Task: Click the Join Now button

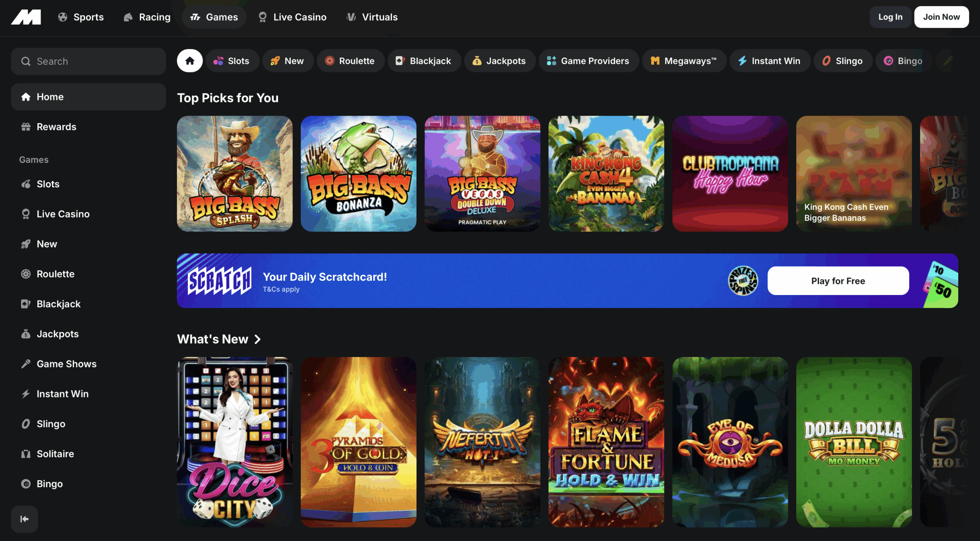Action: [941, 17]
